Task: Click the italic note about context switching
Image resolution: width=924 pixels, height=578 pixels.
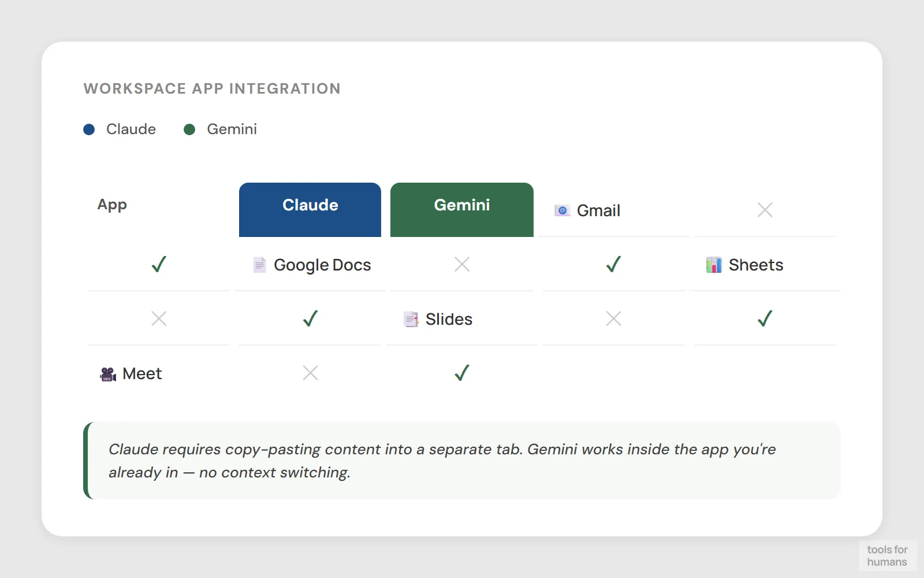Action: point(442,461)
